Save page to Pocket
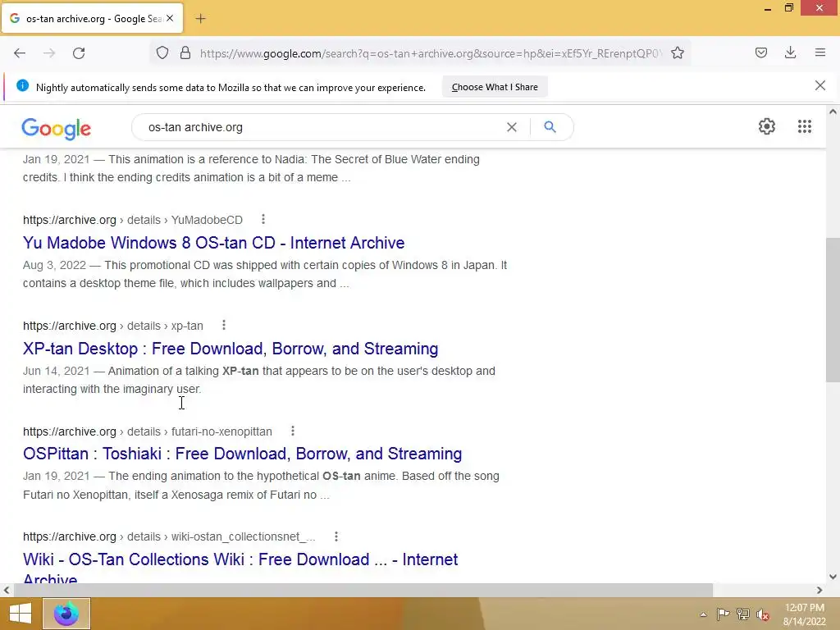Viewport: 840px width, 630px height. coord(761,52)
